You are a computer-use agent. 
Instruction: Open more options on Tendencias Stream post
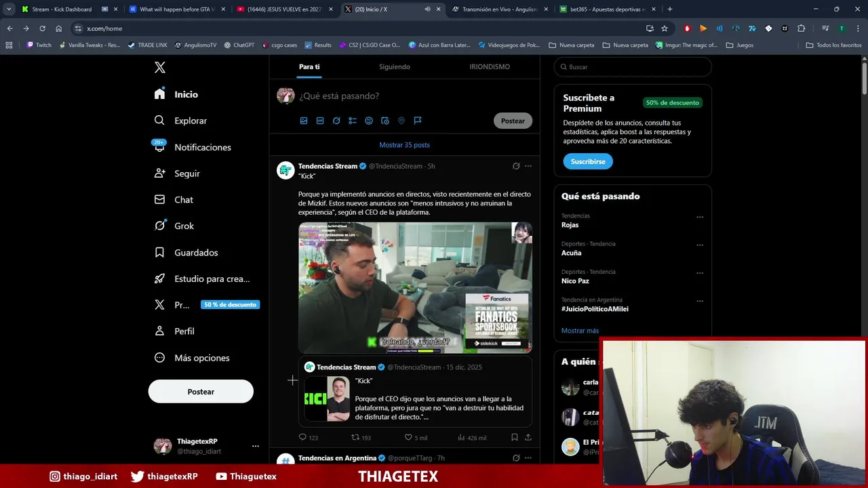coord(528,166)
